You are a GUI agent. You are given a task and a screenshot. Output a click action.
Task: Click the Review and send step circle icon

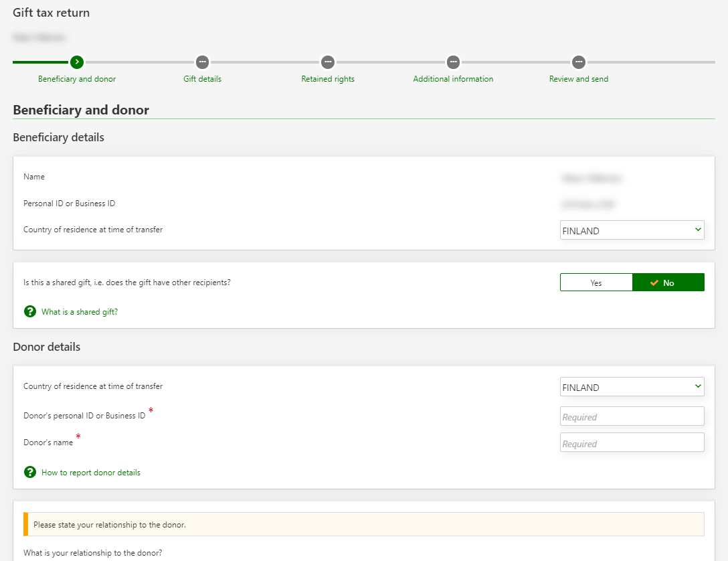579,62
